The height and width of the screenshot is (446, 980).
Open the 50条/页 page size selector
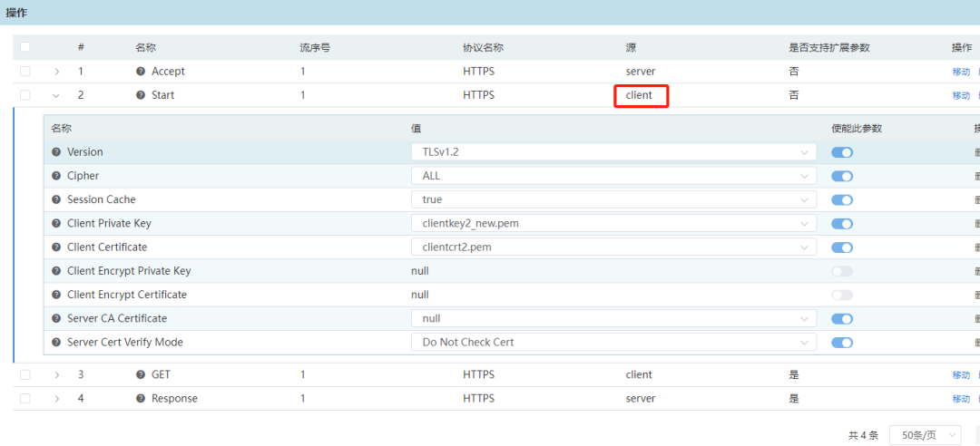925,435
